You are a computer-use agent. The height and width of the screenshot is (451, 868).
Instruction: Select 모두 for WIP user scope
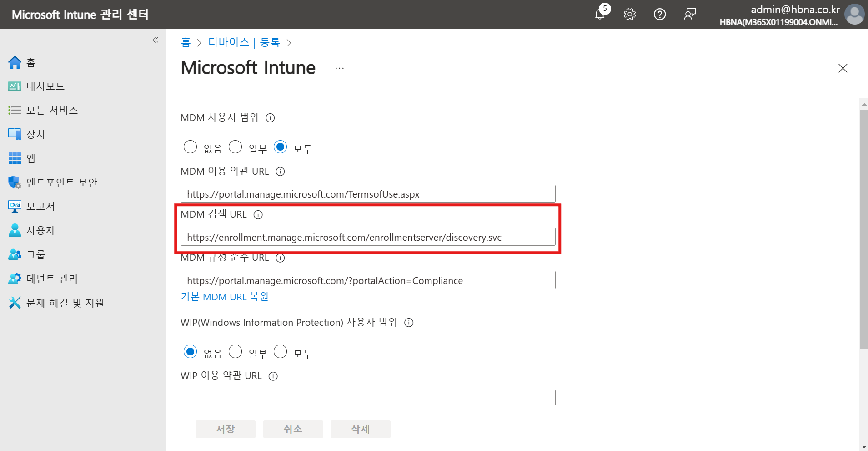coord(280,352)
